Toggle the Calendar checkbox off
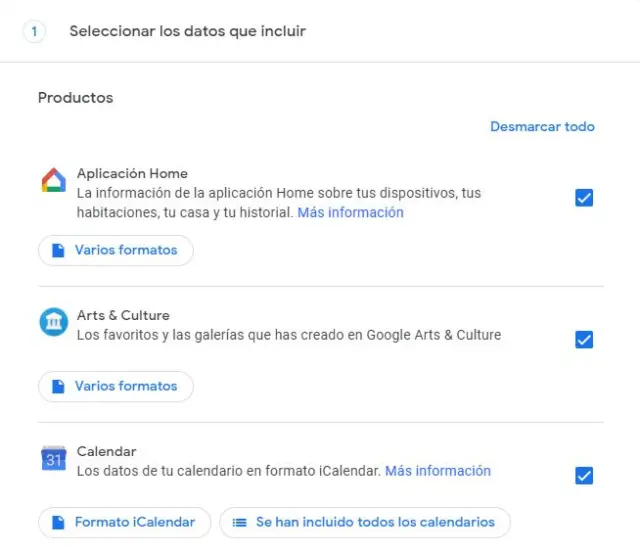 coord(584,475)
